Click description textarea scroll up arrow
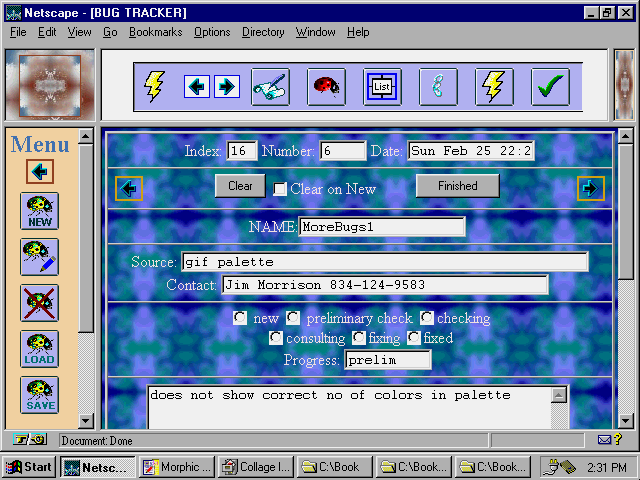The image size is (640, 480). [559, 395]
